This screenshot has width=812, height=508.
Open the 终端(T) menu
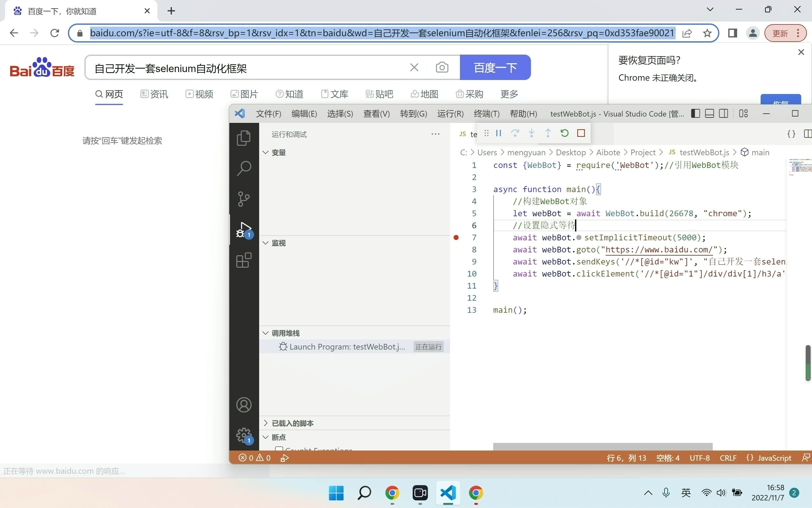tap(487, 114)
